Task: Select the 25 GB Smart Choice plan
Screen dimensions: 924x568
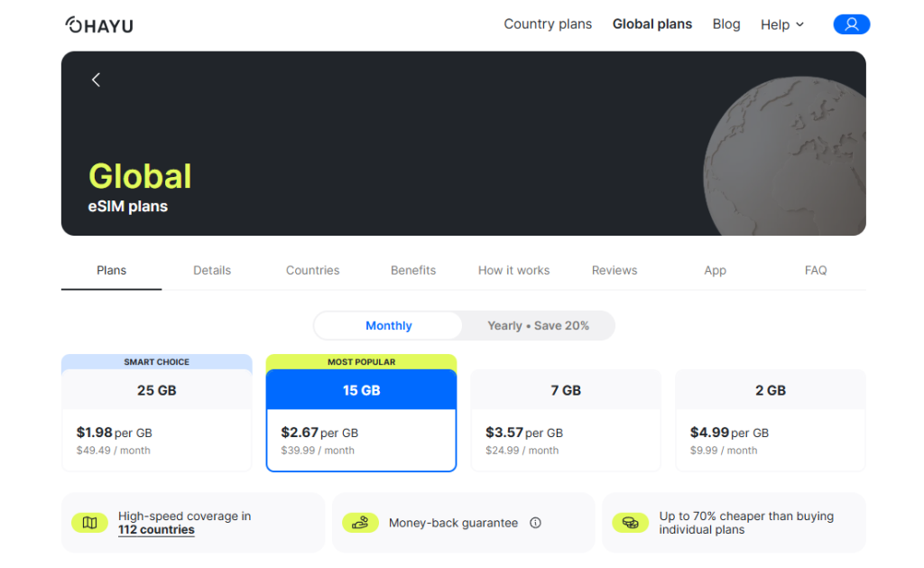Action: pyautogui.click(x=156, y=420)
